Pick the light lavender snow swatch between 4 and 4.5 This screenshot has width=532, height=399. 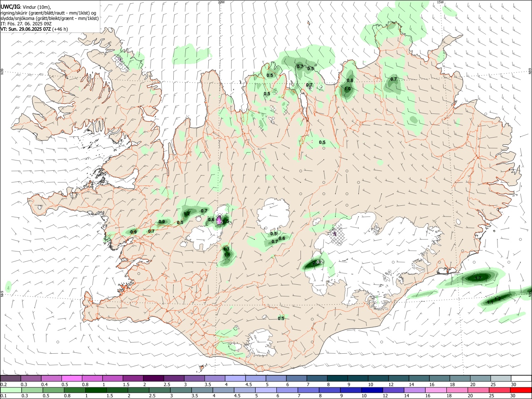click(x=235, y=378)
